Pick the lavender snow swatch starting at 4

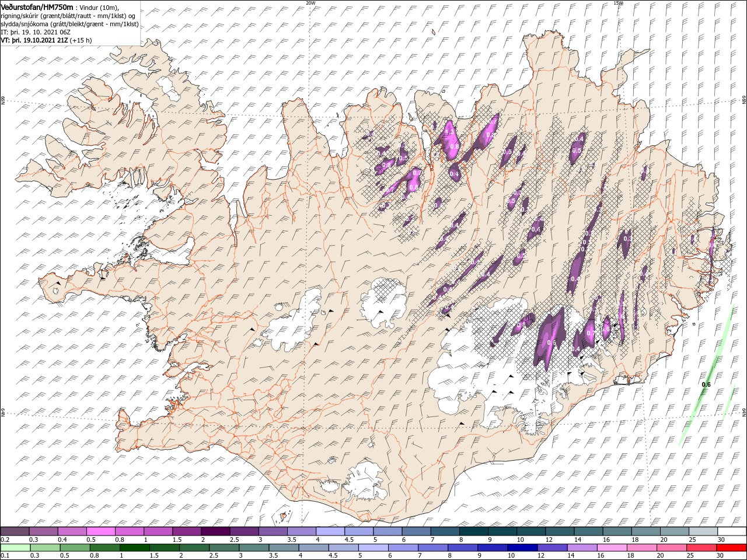330,531
